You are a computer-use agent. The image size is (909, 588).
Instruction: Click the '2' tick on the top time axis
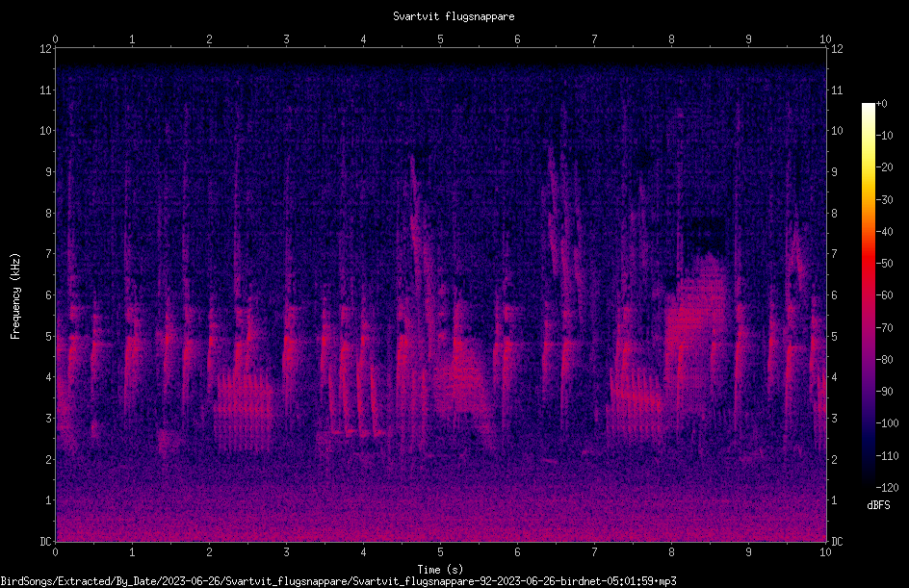[x=209, y=39]
